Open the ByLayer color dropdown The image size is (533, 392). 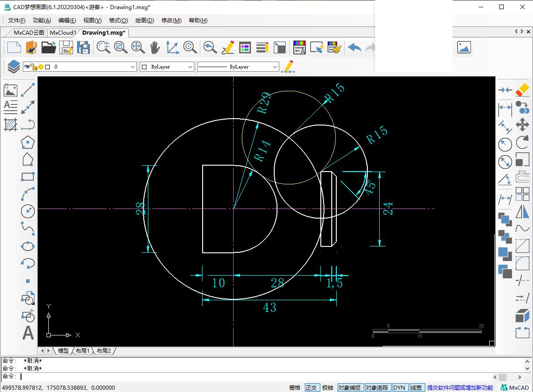pyautogui.click(x=190, y=67)
